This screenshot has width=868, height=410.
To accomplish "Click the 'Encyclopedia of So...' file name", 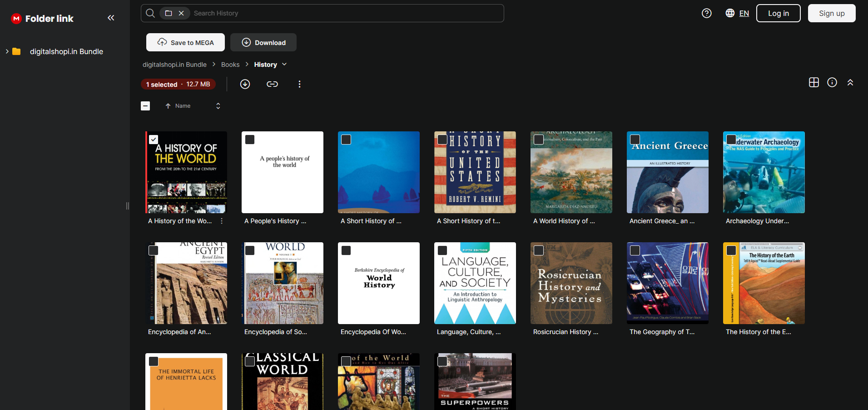I will coord(276,332).
